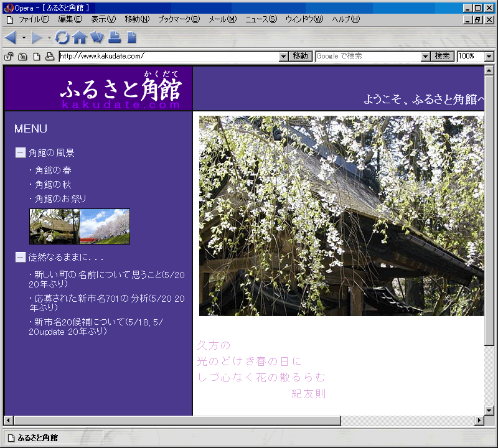Viewport: 498px width, 448px height.
Task: Open the search engine dropdown arrow
Action: coord(425,57)
